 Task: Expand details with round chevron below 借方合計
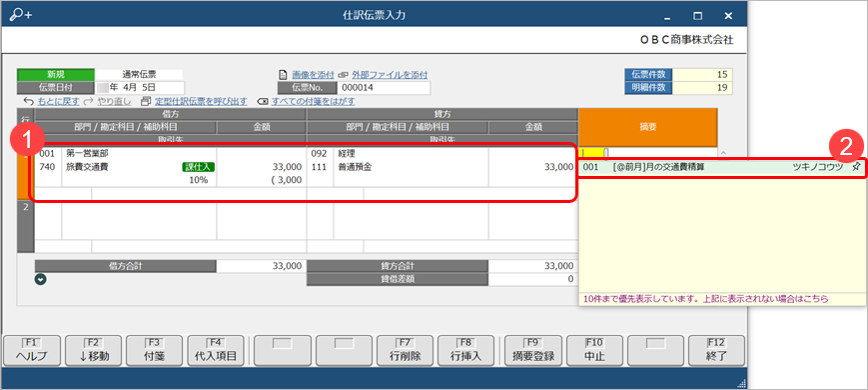coord(40,280)
